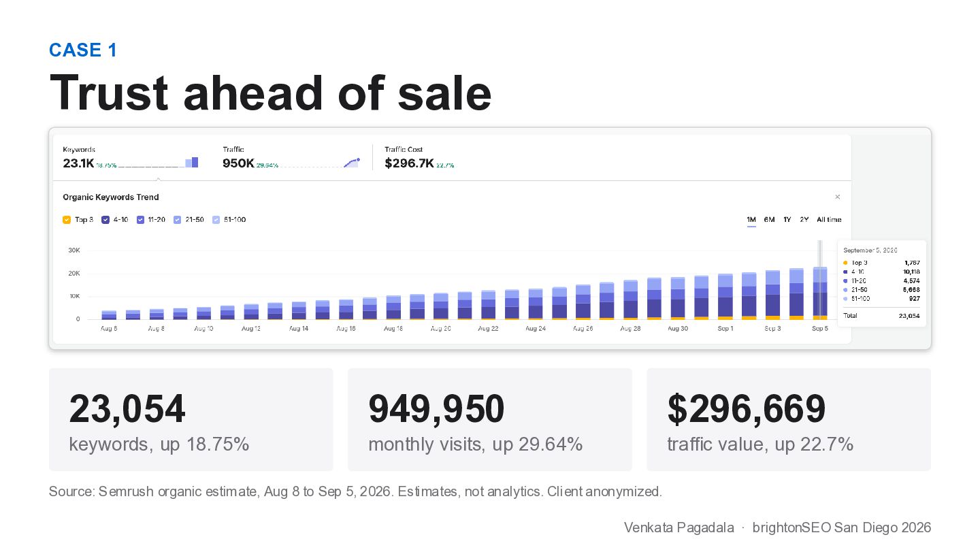Viewport: 980px width, 552px height.
Task: Open the Keywords 23.1K metric
Action: (x=130, y=157)
